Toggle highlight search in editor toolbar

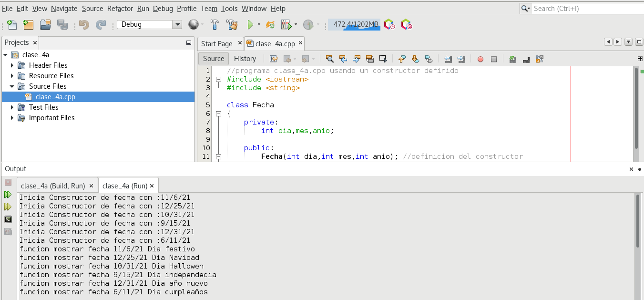(369, 59)
